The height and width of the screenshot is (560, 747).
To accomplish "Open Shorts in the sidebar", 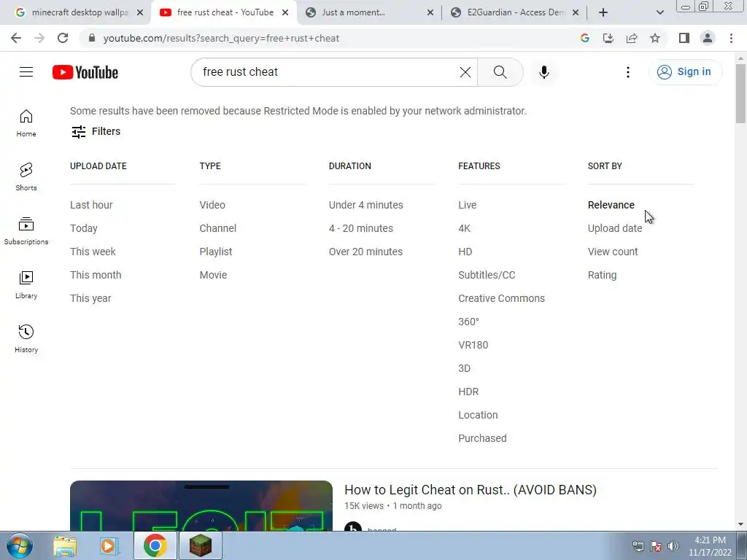I will [26, 177].
